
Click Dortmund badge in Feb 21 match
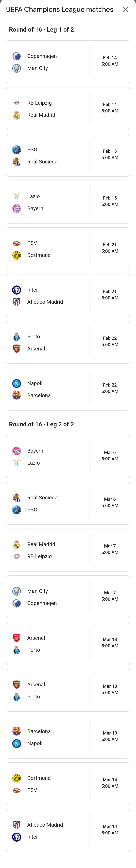coord(16,255)
